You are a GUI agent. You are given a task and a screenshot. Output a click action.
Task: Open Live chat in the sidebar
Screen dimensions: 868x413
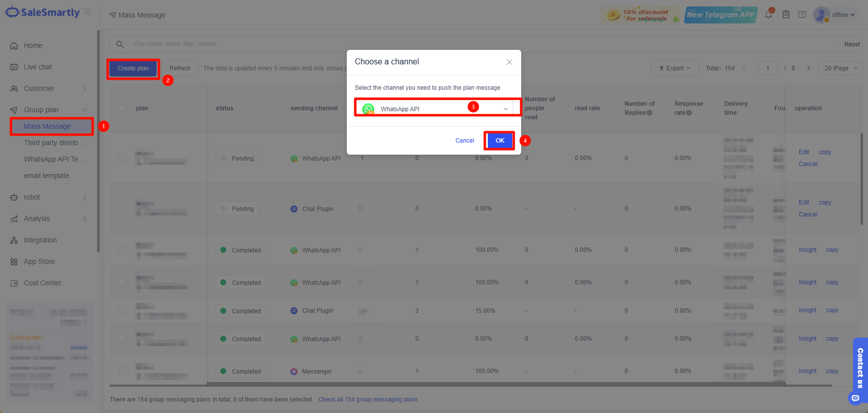[38, 67]
